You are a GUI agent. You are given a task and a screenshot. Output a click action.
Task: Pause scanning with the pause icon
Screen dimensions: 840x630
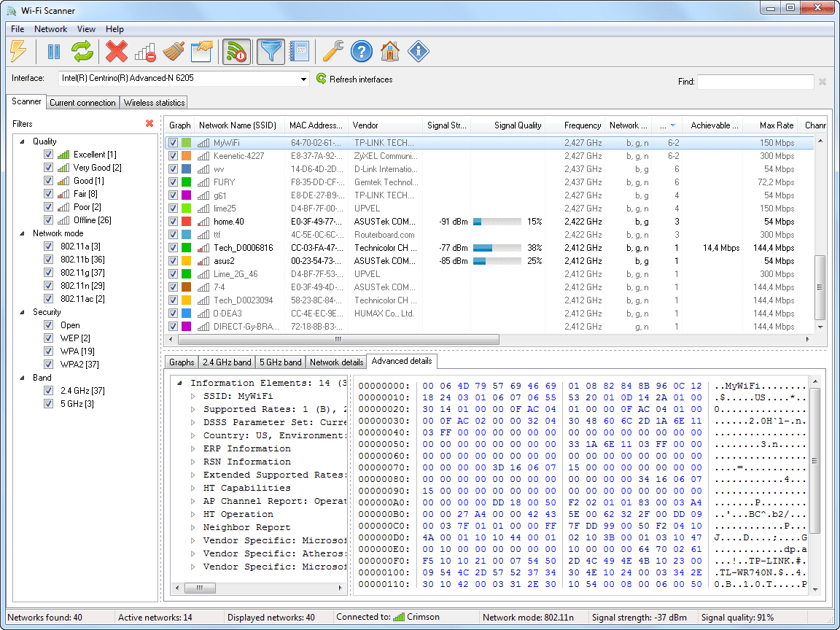[54, 51]
